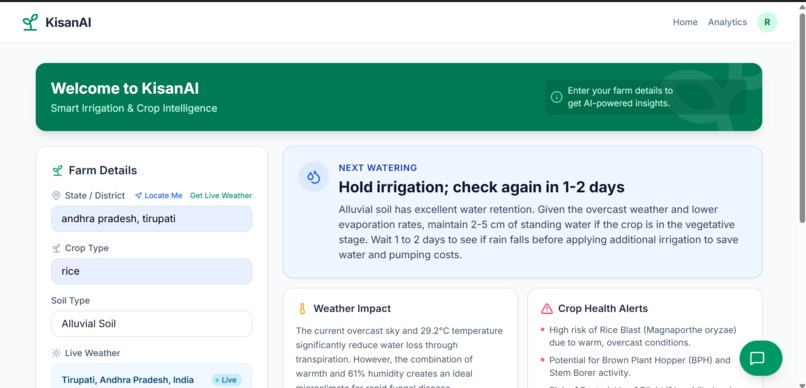The width and height of the screenshot is (806, 388).
Task: Focus the Crop Type field containing rice
Action: coord(152,271)
